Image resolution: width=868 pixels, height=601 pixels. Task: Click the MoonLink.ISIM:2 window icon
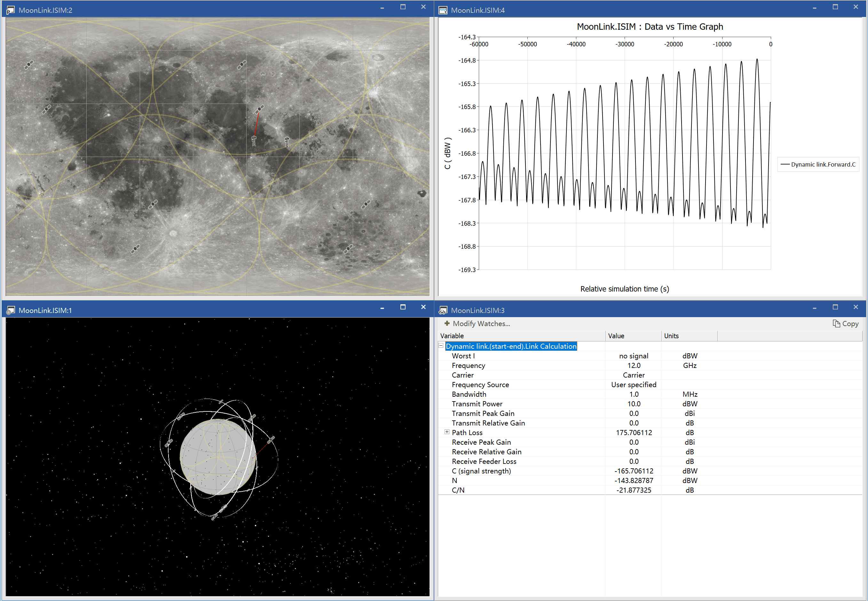pyautogui.click(x=11, y=10)
